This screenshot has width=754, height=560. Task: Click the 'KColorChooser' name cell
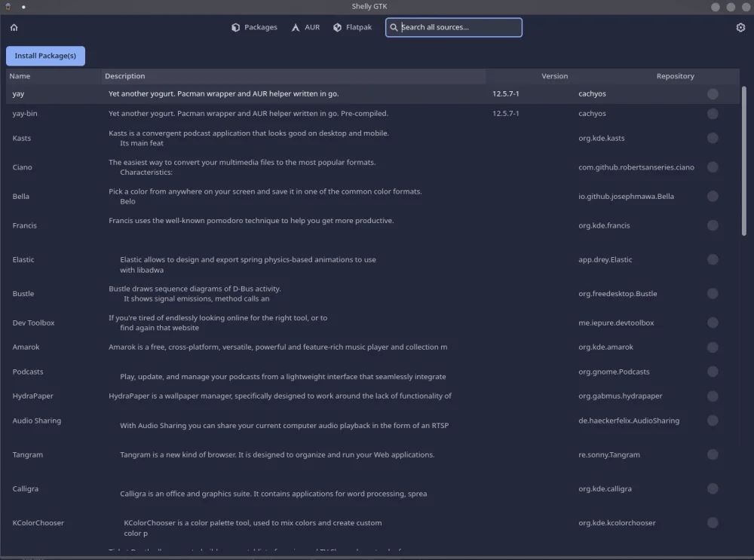click(38, 523)
